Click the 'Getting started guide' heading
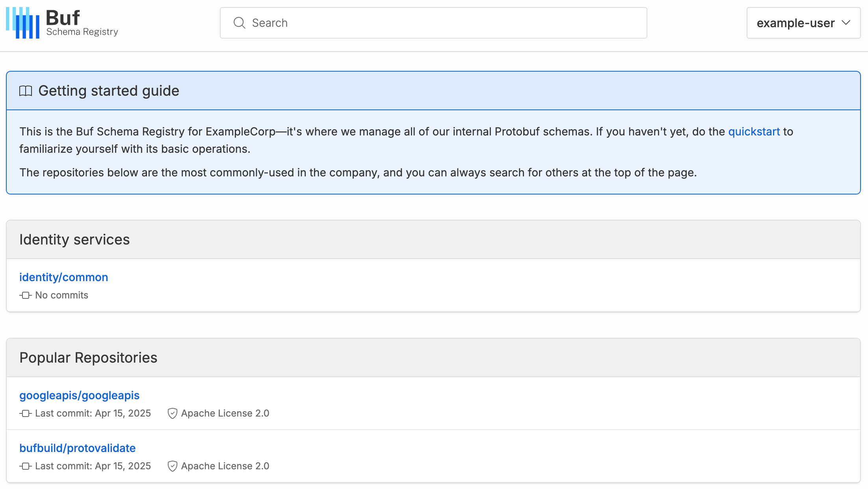The image size is (868, 489). coord(109,91)
